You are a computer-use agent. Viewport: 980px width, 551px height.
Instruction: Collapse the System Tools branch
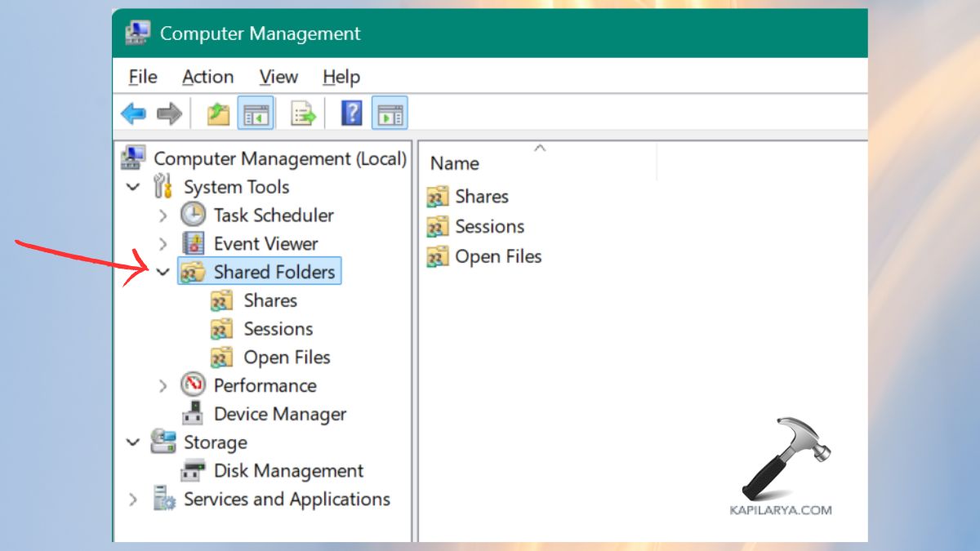[x=133, y=186]
